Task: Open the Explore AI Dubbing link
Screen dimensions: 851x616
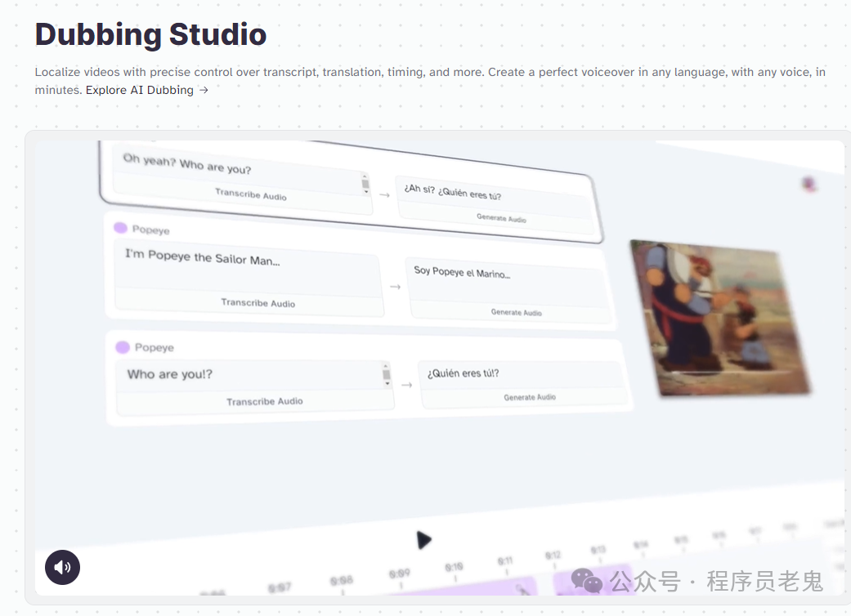Action: click(147, 90)
